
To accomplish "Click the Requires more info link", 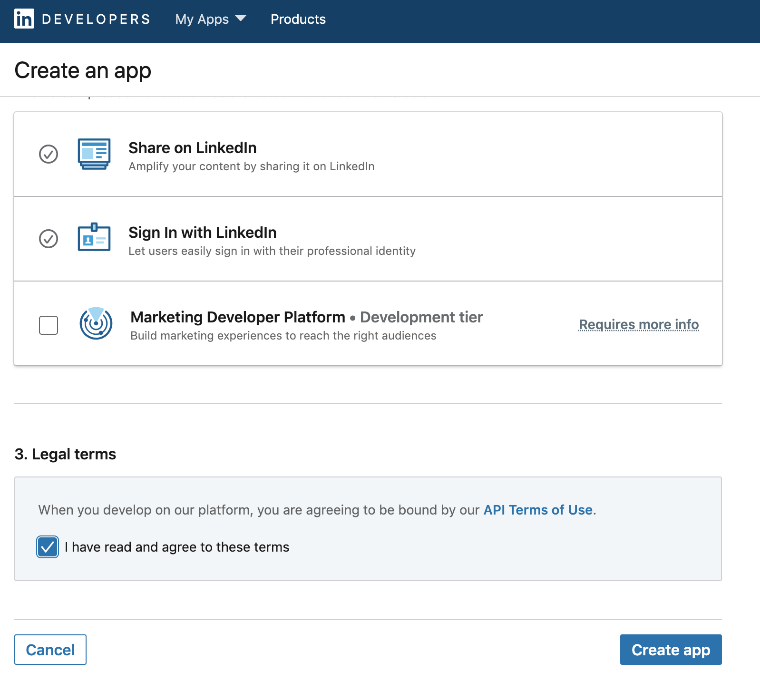I will point(639,324).
